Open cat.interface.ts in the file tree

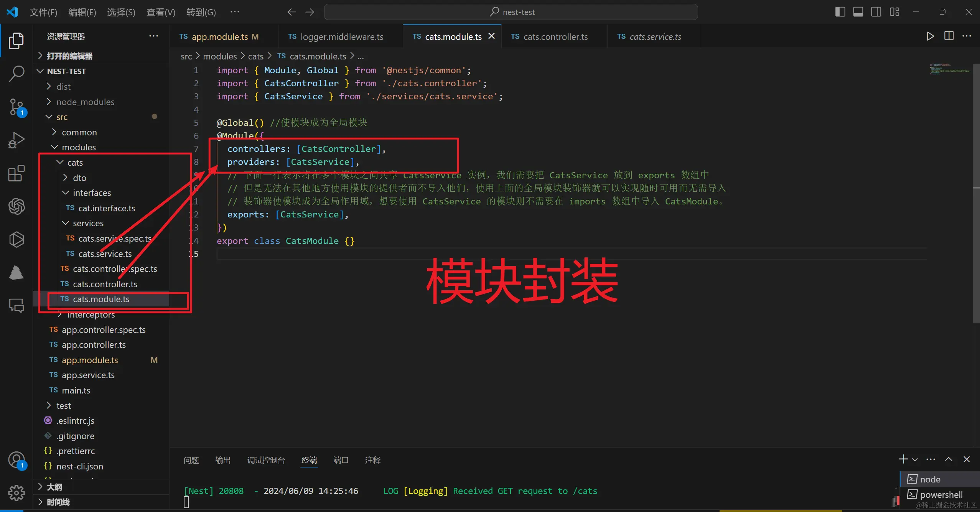[x=101, y=208]
